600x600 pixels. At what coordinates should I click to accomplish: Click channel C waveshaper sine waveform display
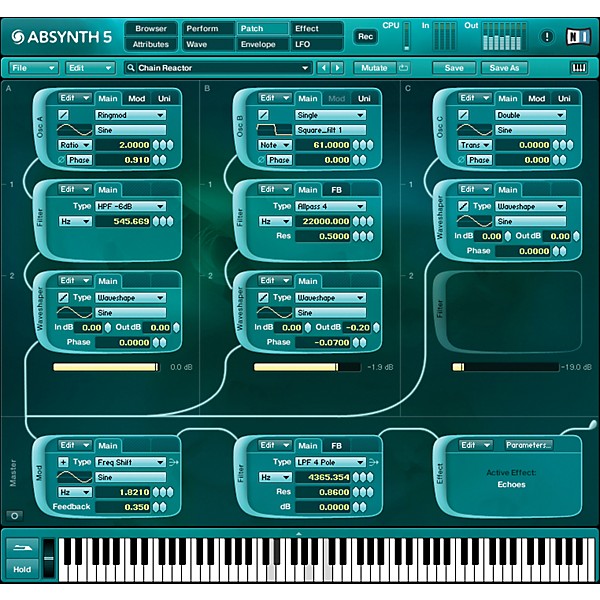click(x=474, y=221)
